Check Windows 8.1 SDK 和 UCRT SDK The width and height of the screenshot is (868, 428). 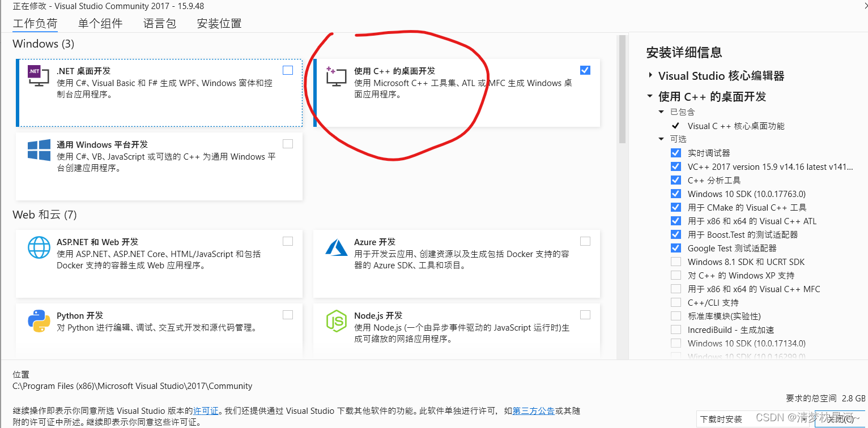(675, 262)
